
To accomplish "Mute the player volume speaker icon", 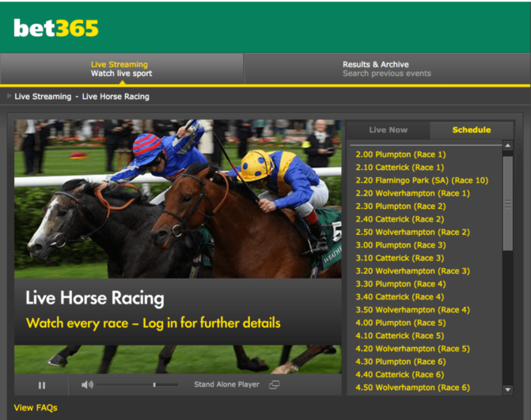I will (87, 385).
